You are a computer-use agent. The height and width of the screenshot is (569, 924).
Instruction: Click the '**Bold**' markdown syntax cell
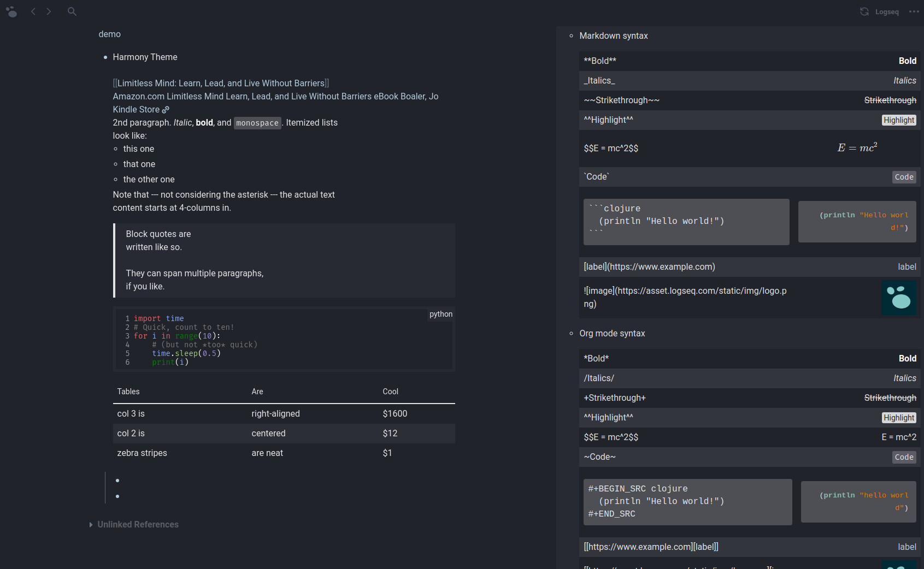(600, 61)
